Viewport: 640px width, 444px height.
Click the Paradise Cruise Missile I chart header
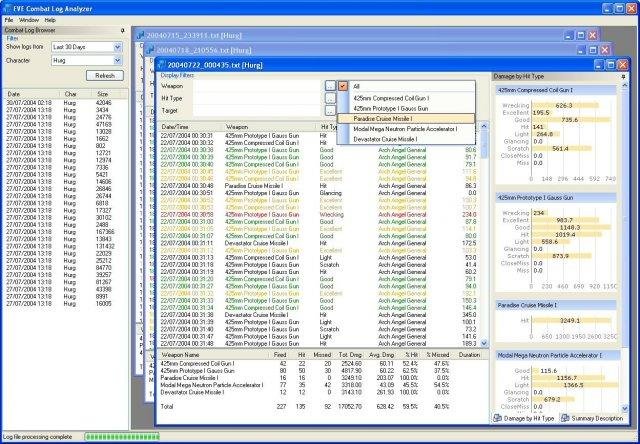[556, 305]
